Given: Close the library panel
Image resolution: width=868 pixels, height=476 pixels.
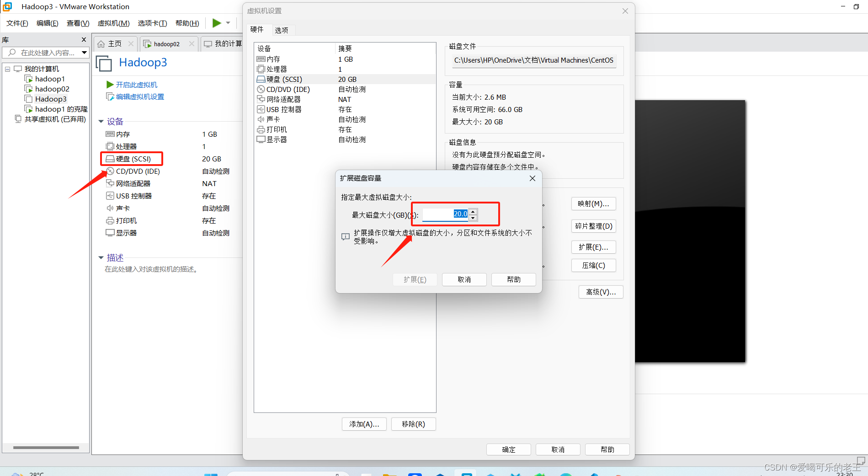Looking at the screenshot, I should point(84,40).
